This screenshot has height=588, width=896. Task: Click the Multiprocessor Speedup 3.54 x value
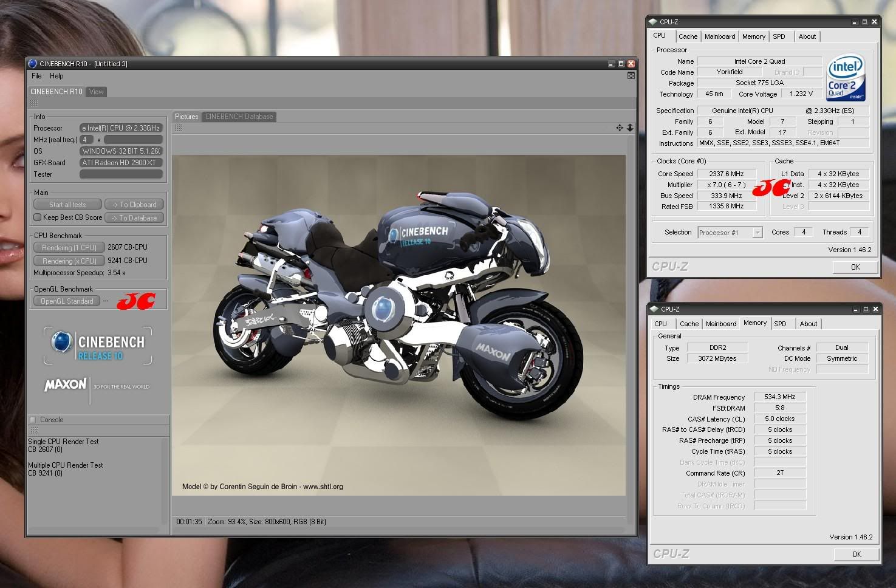[117, 273]
